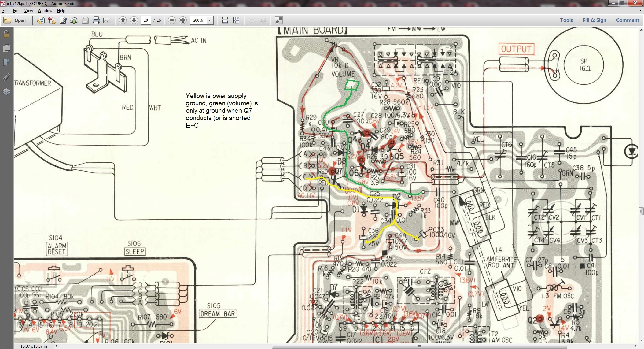This screenshot has width=644, height=349.
Task: Expand the zoom level dropdown arrow
Action: point(210,20)
